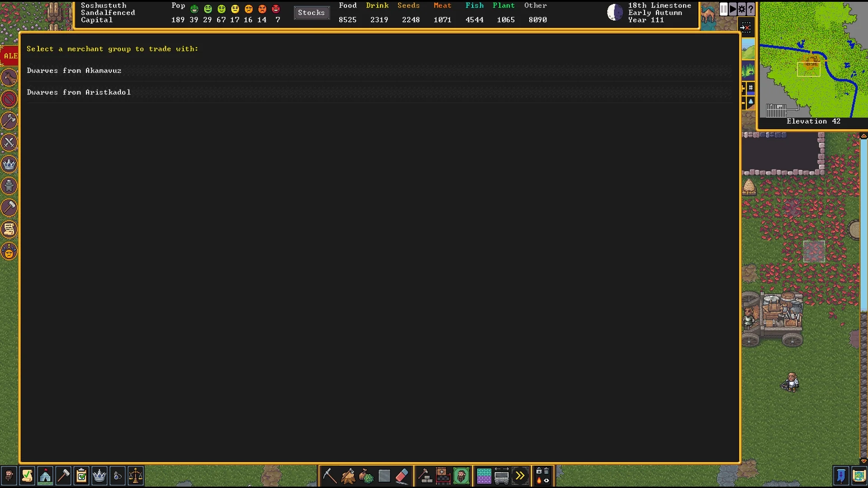The height and width of the screenshot is (488, 868).
Task: Open tasks scroll with green checkmark
Action: (27, 476)
